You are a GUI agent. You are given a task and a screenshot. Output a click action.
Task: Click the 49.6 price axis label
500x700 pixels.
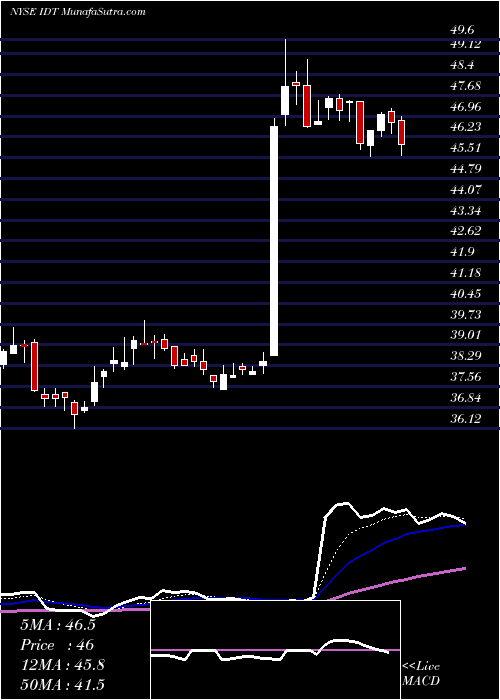(x=463, y=29)
